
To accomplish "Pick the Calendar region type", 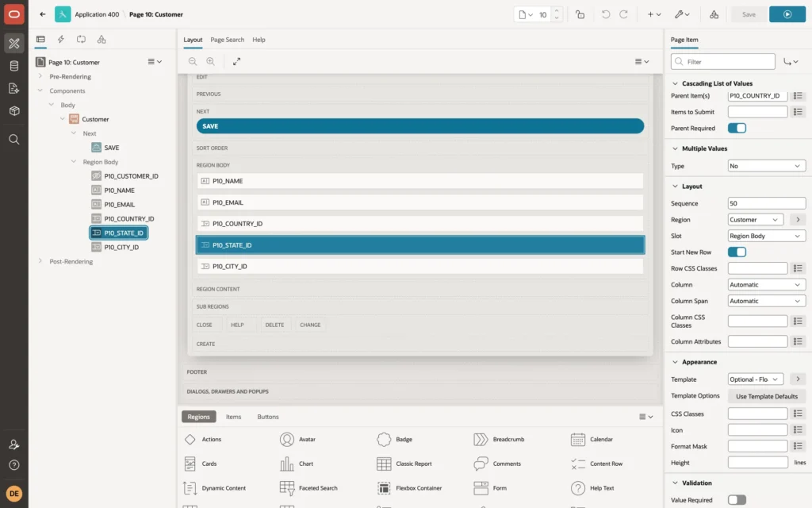I will [x=592, y=439].
